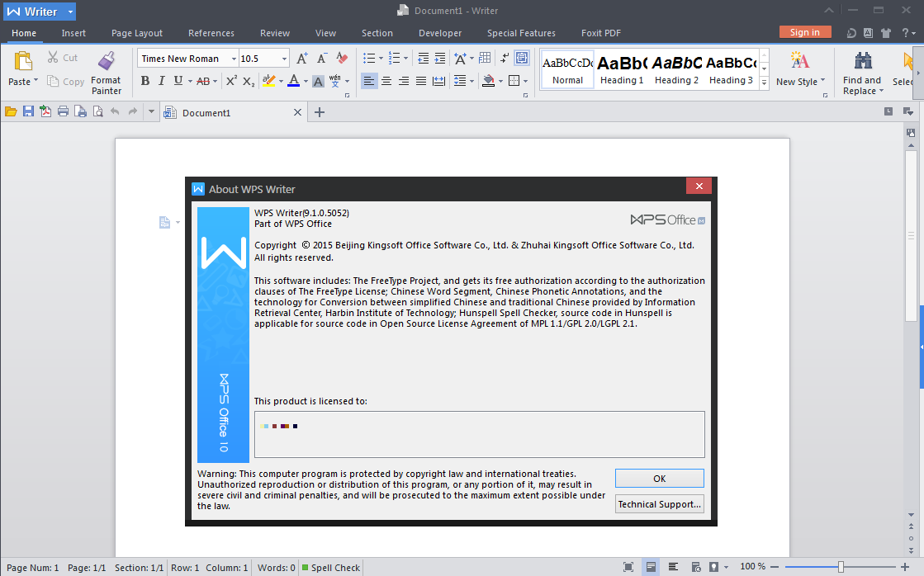Switch to the References tab
This screenshot has width=924, height=576.
coord(211,33)
